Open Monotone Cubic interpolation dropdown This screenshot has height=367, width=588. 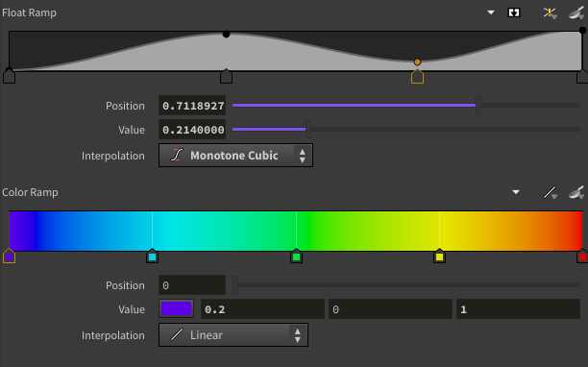pyautogui.click(x=235, y=156)
